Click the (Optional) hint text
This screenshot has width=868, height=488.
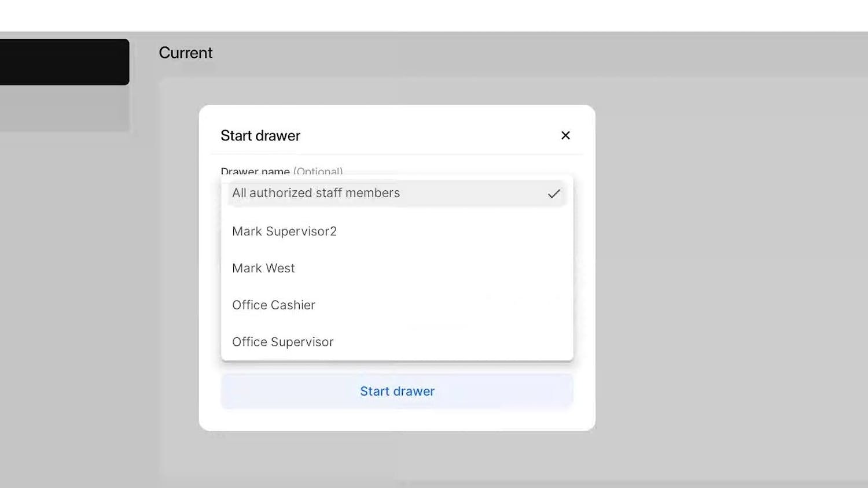tap(318, 171)
